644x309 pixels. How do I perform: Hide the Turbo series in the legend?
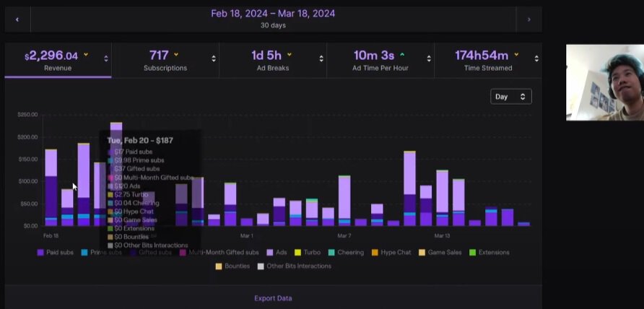(x=307, y=253)
